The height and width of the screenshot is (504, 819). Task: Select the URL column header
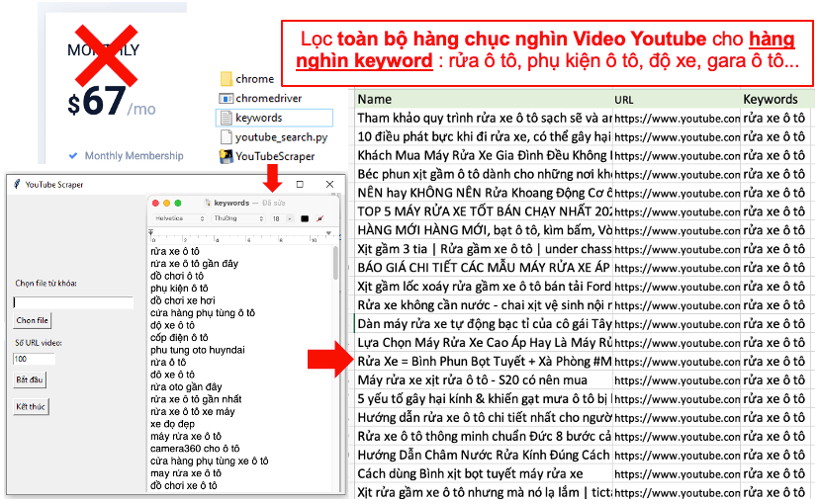pyautogui.click(x=677, y=99)
